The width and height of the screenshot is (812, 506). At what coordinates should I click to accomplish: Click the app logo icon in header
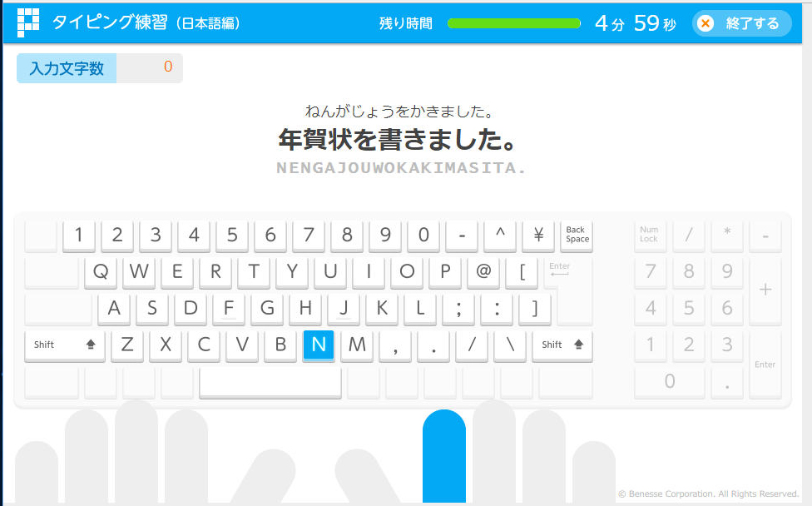28,22
